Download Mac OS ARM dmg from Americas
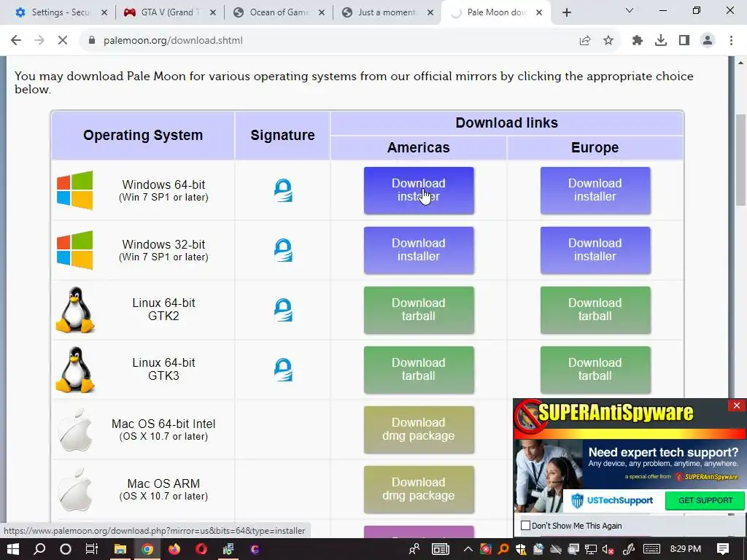Image resolution: width=747 pixels, height=560 pixels. 419,489
